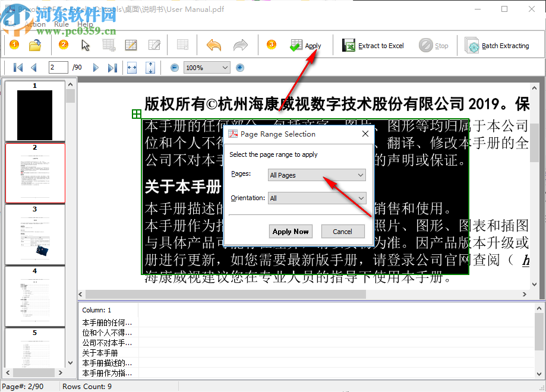
Task: Open the zoom percentage dropdown
Action: point(206,67)
